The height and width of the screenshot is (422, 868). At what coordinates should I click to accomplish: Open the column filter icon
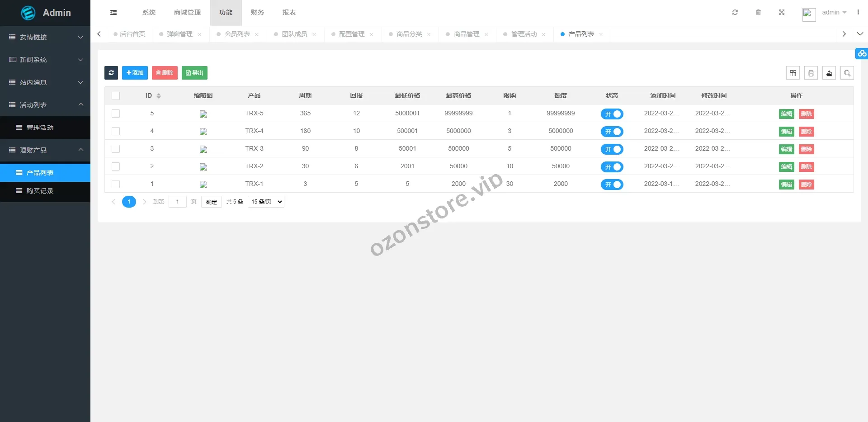point(793,73)
